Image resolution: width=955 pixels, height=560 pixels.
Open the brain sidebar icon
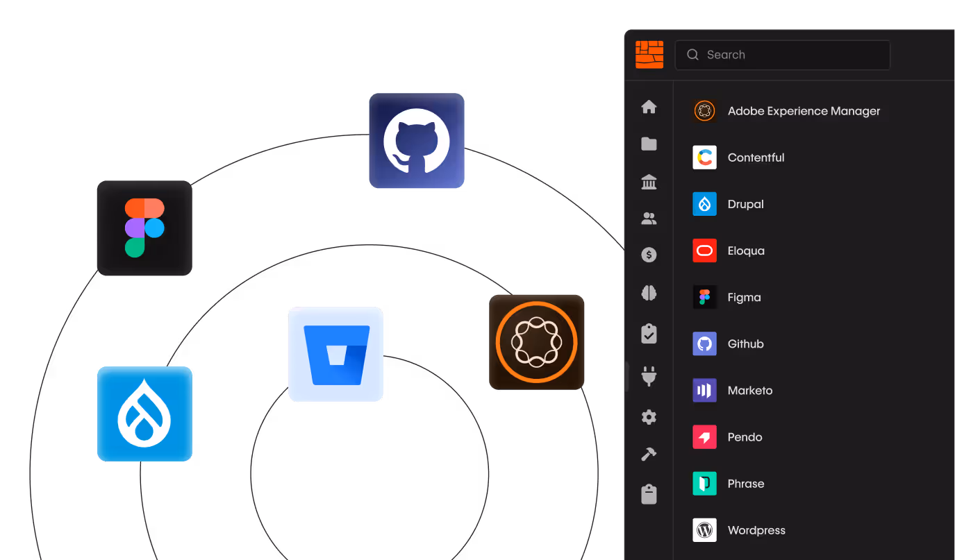(649, 294)
